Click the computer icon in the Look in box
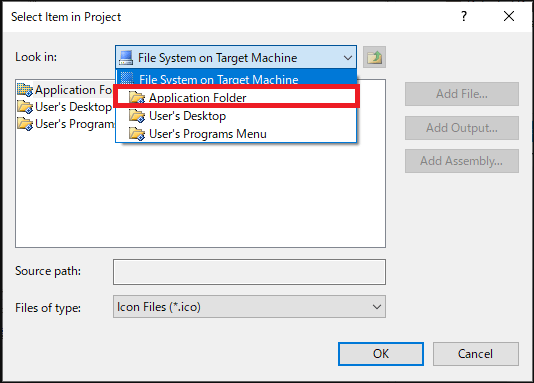This screenshot has height=383, width=534. [x=126, y=58]
